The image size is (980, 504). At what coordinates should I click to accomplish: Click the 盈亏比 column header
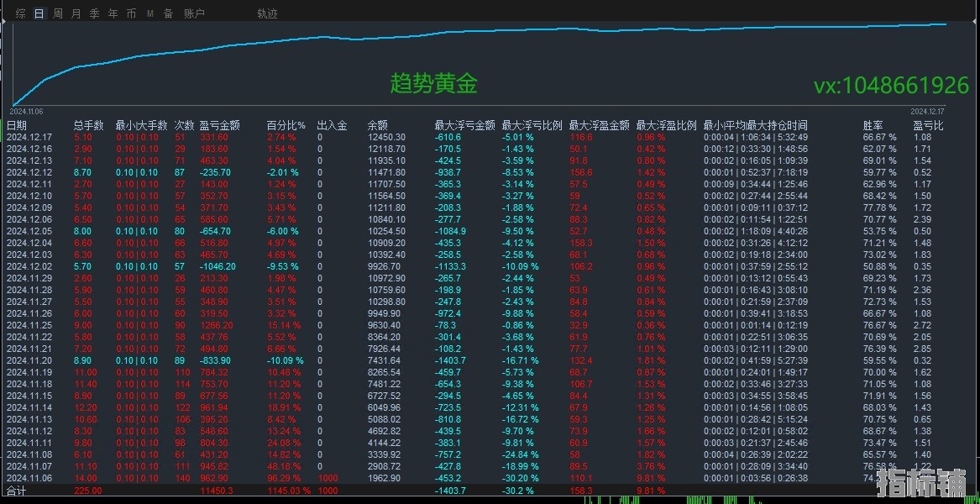click(x=928, y=126)
